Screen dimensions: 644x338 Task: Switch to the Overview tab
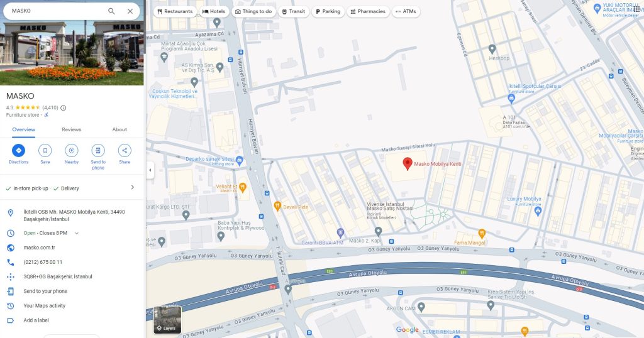(23, 129)
